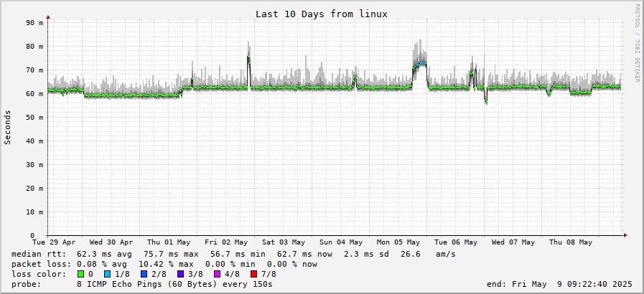Click the latency dip after Tue 06 May
The image size is (644, 294).
point(486,100)
